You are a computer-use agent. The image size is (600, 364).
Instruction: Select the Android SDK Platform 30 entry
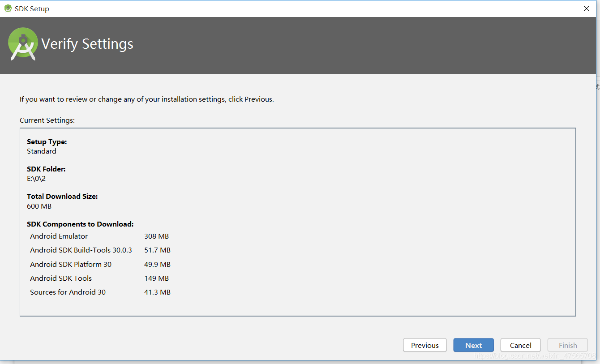click(x=71, y=264)
